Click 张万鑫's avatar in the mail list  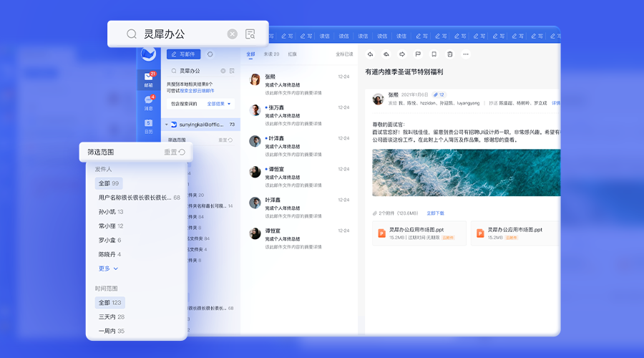[x=255, y=110]
